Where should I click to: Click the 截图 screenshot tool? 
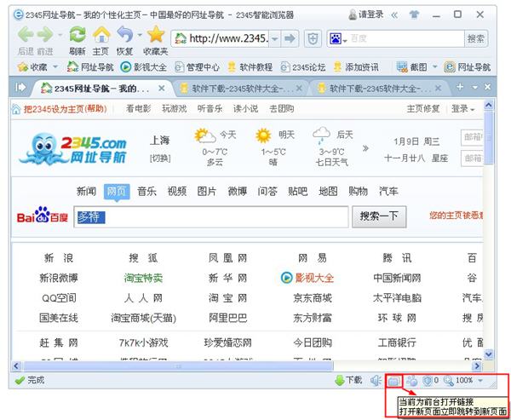[412, 67]
